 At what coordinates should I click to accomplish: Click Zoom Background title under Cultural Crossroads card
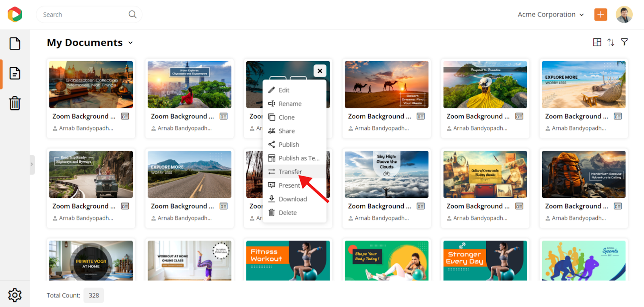click(478, 206)
